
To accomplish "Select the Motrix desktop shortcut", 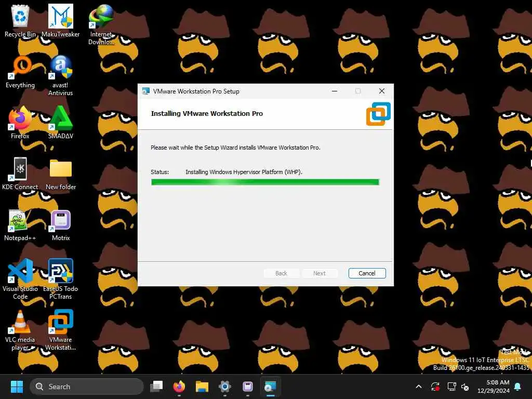I will point(61,224).
